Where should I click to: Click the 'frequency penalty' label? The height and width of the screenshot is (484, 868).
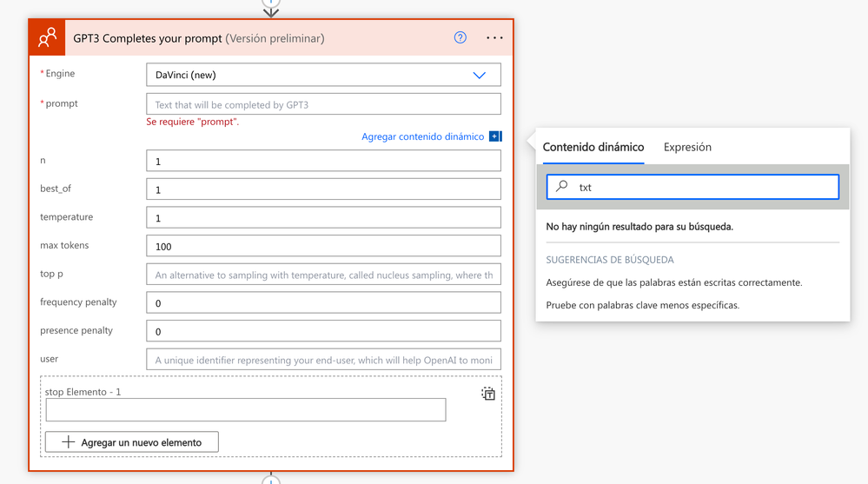coord(78,302)
